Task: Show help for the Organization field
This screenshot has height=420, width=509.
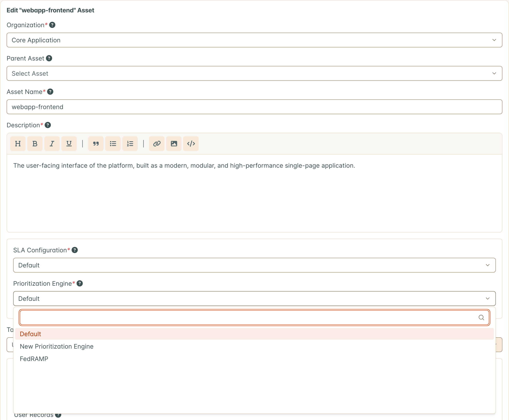Action: point(52,25)
